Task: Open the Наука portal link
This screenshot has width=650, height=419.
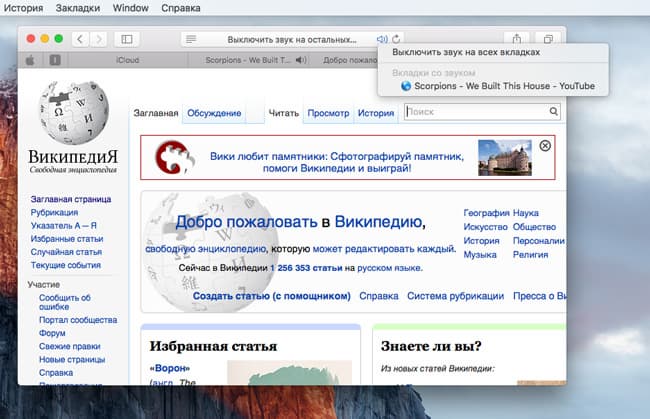Action: (526, 213)
